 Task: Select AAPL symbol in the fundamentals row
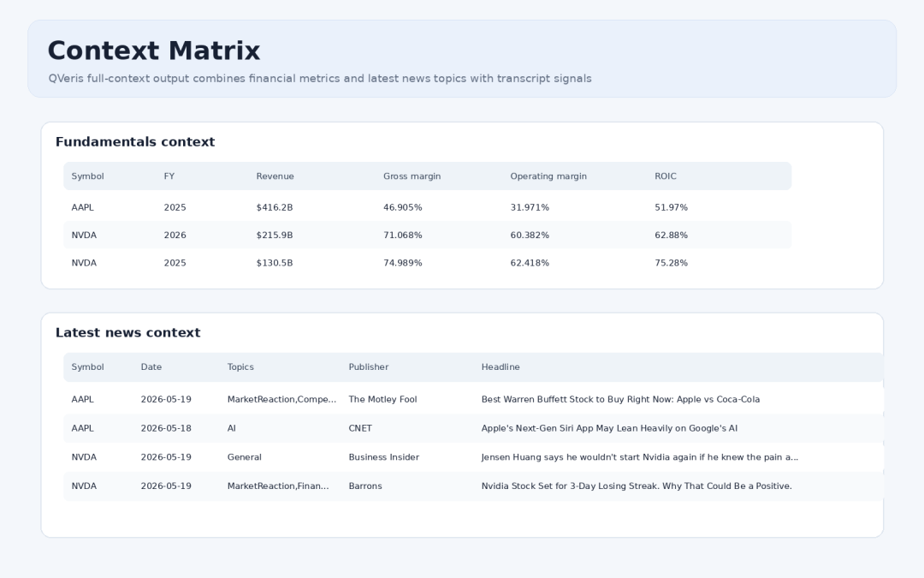[x=82, y=207]
